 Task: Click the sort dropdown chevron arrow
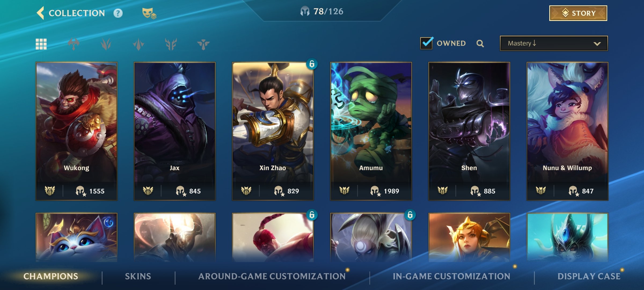pyautogui.click(x=597, y=44)
